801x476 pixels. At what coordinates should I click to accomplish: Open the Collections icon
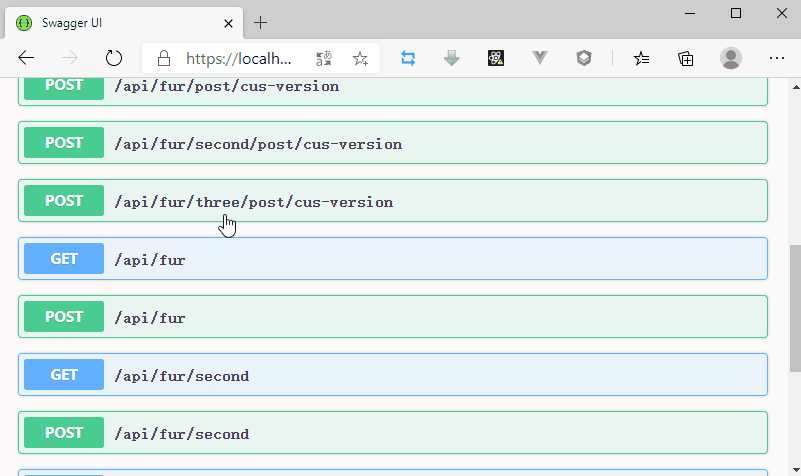click(686, 58)
